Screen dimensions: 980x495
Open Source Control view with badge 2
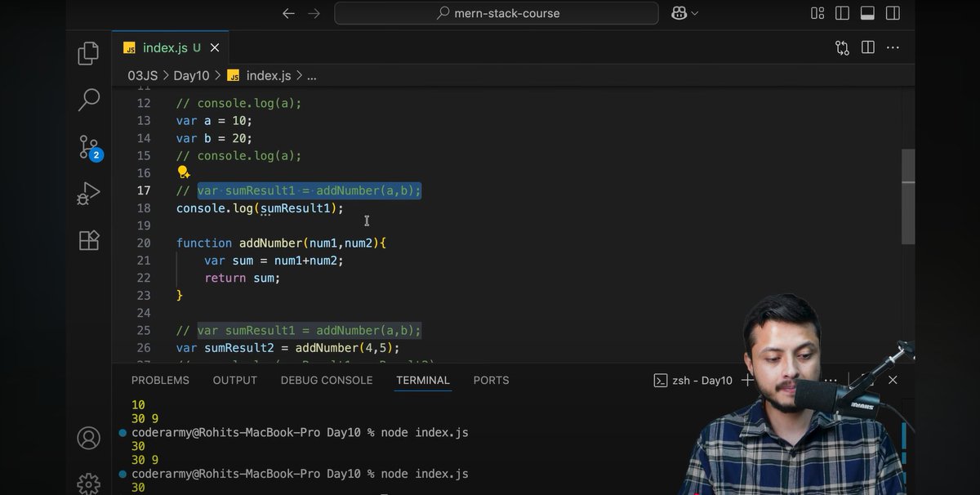point(89,147)
